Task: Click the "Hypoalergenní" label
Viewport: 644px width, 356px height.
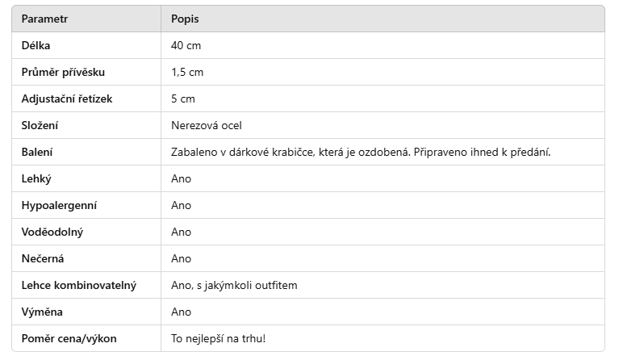Action: (59, 205)
